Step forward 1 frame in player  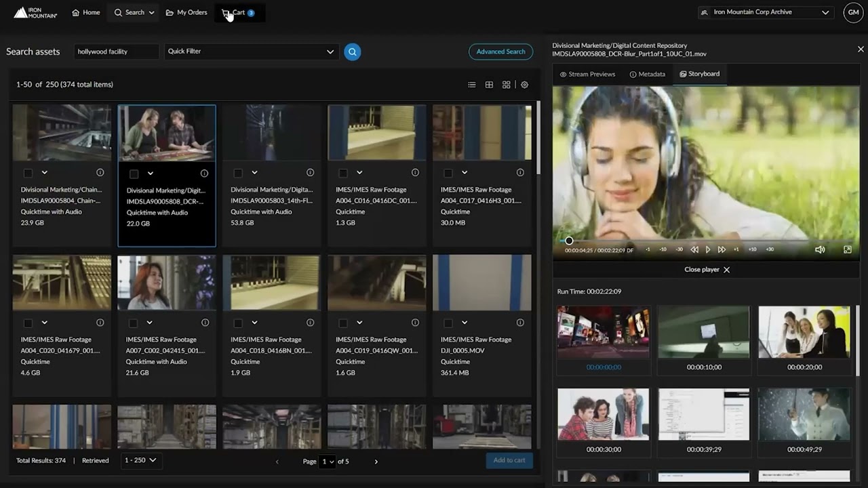(x=736, y=249)
